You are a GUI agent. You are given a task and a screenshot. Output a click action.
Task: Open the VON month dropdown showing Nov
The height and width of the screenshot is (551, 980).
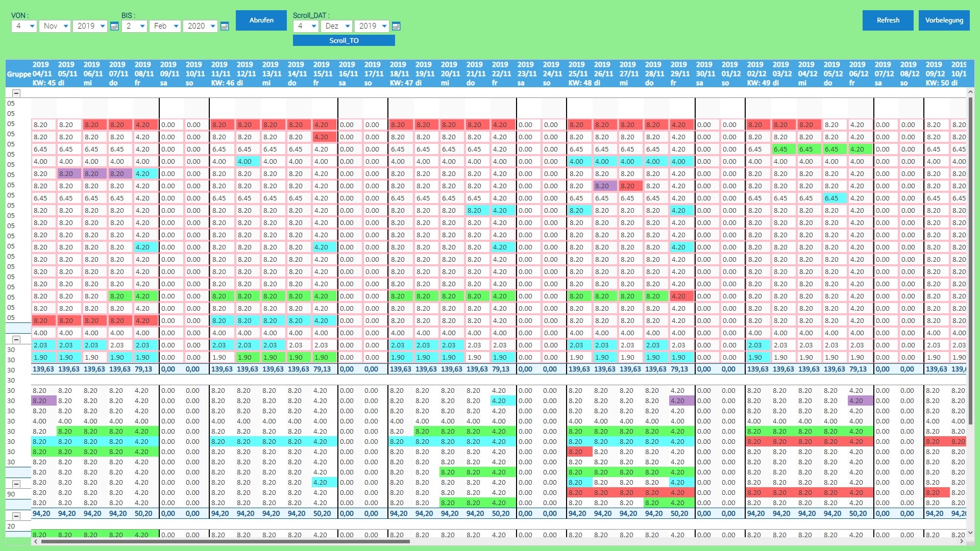point(55,26)
